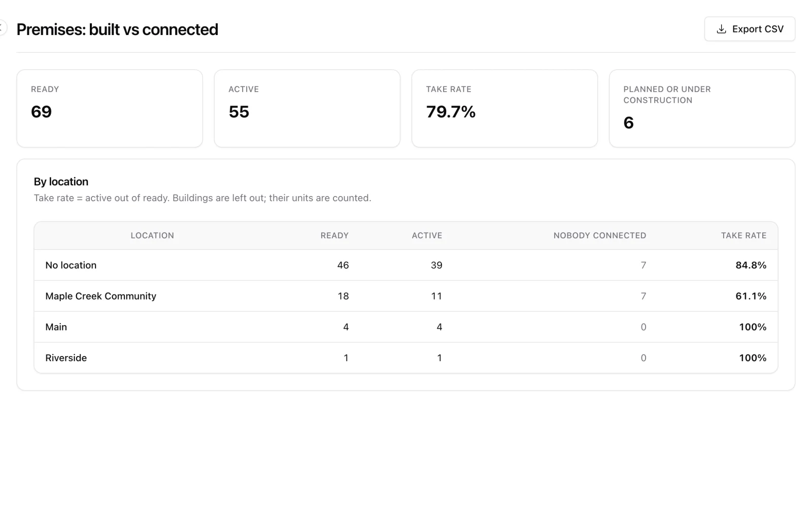Click the value 6 in the planned card
The height and width of the screenshot is (515, 812).
click(x=628, y=123)
